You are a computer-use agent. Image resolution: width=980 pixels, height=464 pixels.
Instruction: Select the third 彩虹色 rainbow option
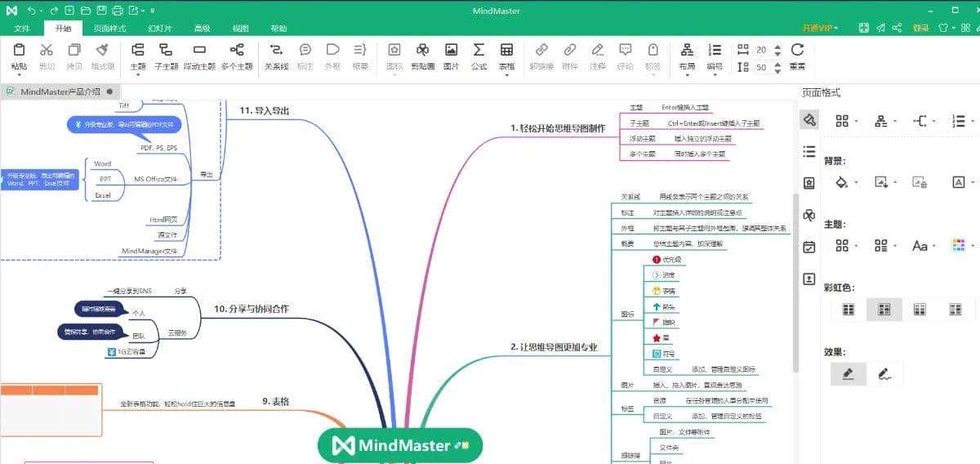point(920,310)
